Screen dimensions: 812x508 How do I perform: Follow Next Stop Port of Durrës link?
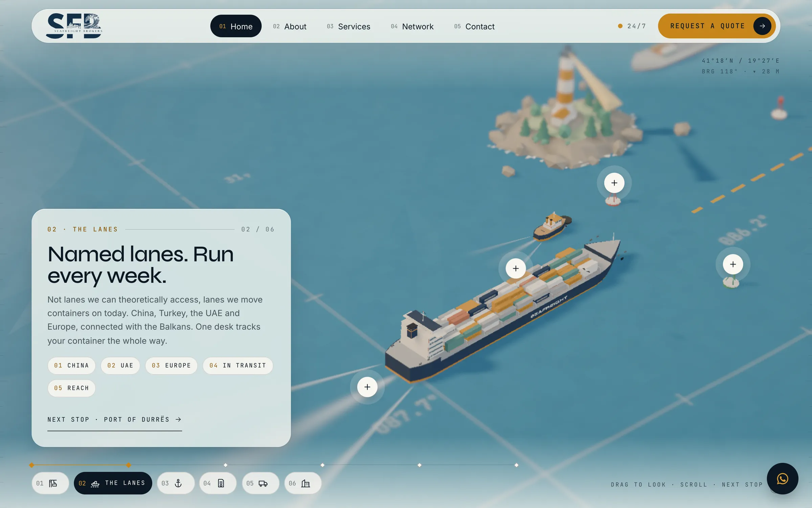114,420
